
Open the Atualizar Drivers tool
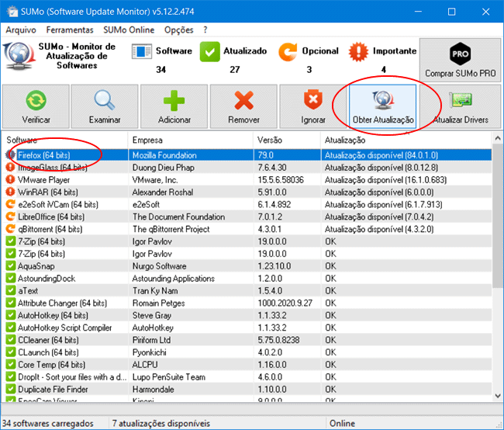(x=461, y=100)
